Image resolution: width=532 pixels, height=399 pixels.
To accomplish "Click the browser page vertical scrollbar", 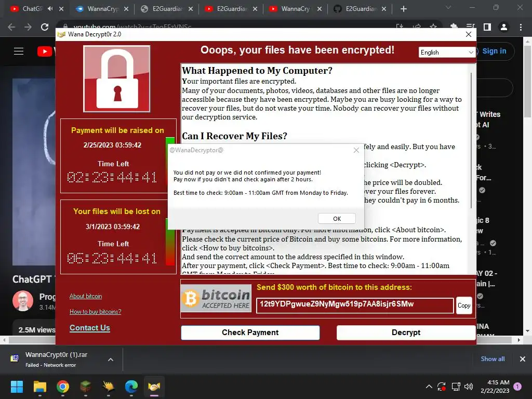I will click(x=527, y=81).
